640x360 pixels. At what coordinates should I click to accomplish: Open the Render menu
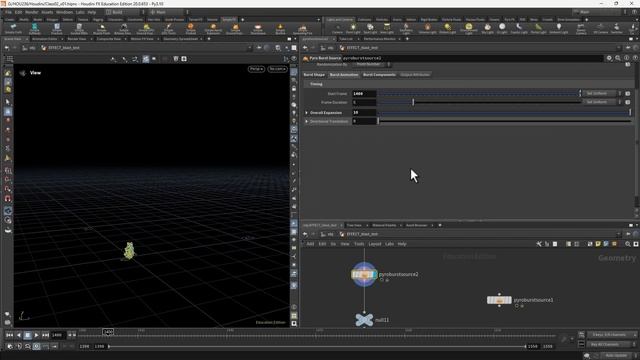pos(31,12)
